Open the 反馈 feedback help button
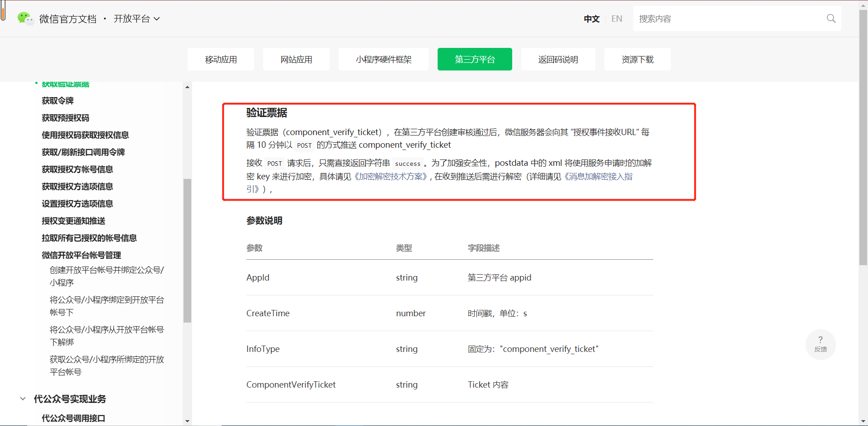The width and height of the screenshot is (868, 426). 821,344
